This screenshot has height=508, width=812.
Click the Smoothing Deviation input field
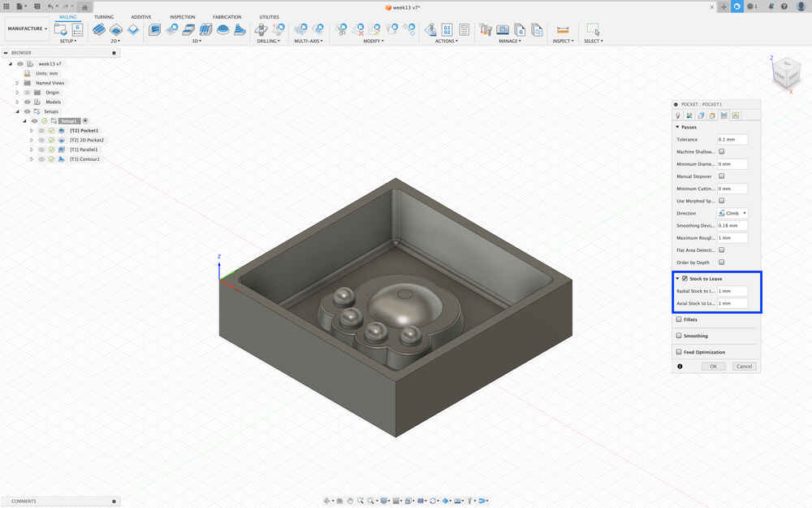pos(732,225)
